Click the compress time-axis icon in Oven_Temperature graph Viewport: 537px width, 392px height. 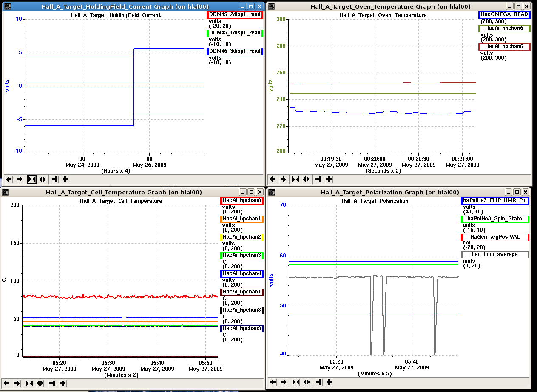coord(295,179)
